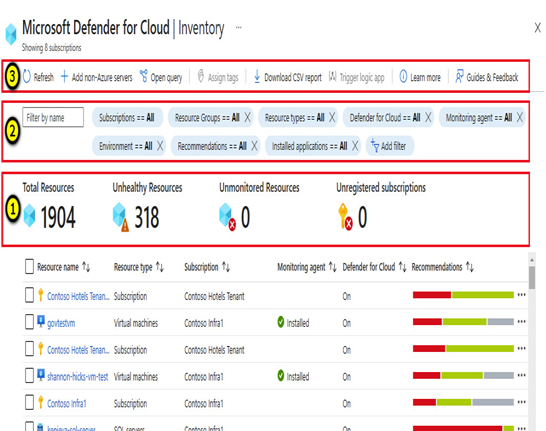Screen dimensions: 546x431
Task: Click the Open query graph icon
Action: click(x=143, y=76)
